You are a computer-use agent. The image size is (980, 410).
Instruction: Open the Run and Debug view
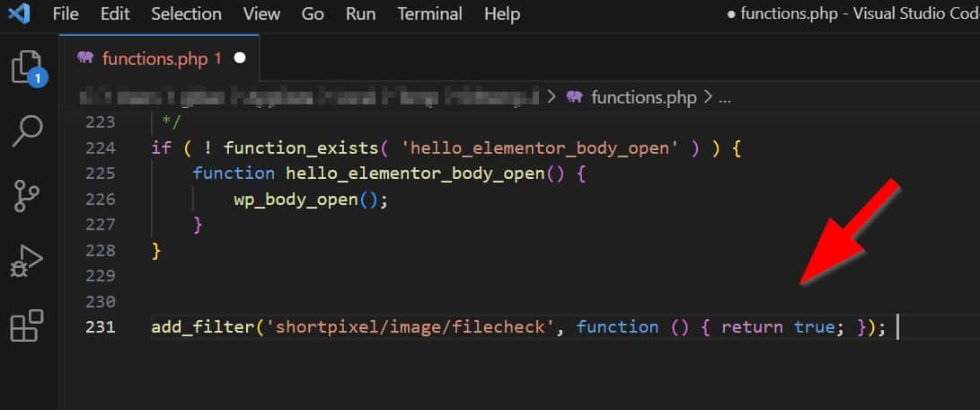(27, 260)
